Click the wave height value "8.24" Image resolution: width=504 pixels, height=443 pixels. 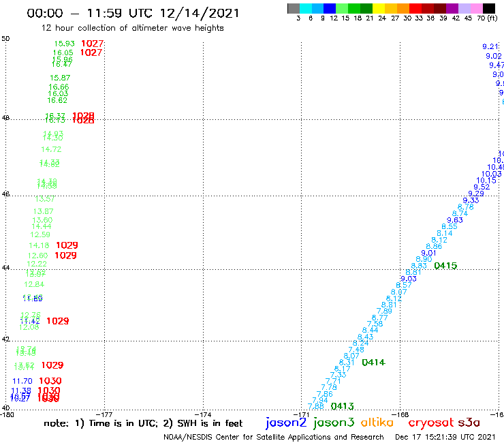361,343
